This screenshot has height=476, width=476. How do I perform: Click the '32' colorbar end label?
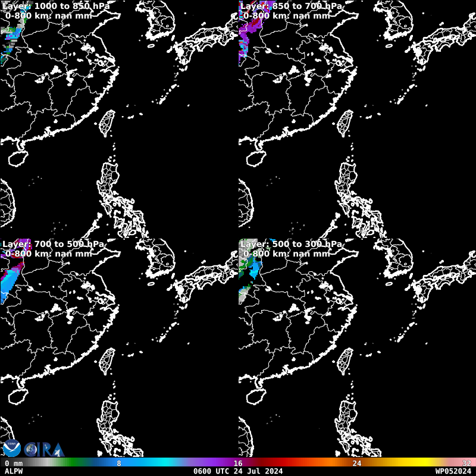pyautogui.click(x=466, y=464)
